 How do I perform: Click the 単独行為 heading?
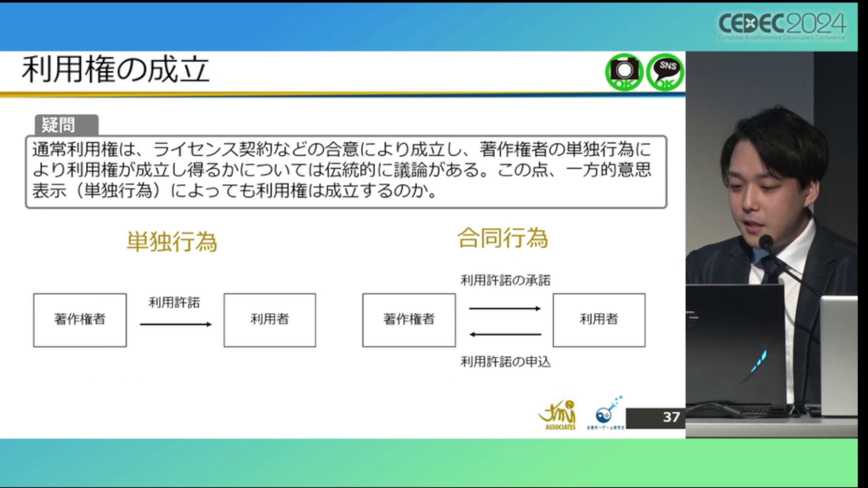[x=172, y=242]
